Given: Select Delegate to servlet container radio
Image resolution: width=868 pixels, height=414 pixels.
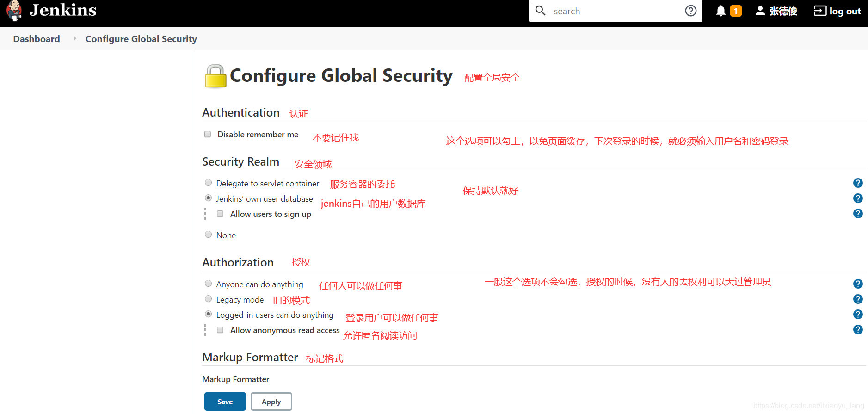Looking at the screenshot, I should tap(209, 183).
